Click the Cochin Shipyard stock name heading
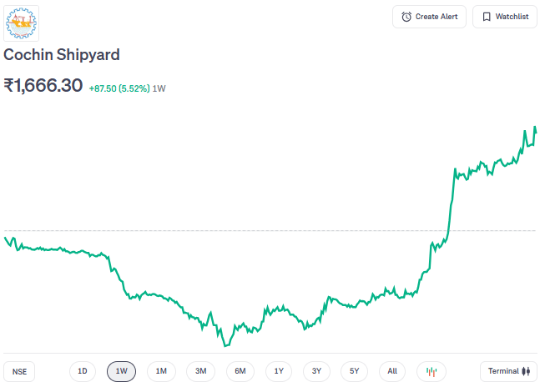Viewport: 545px width, 392px height. 62,55
